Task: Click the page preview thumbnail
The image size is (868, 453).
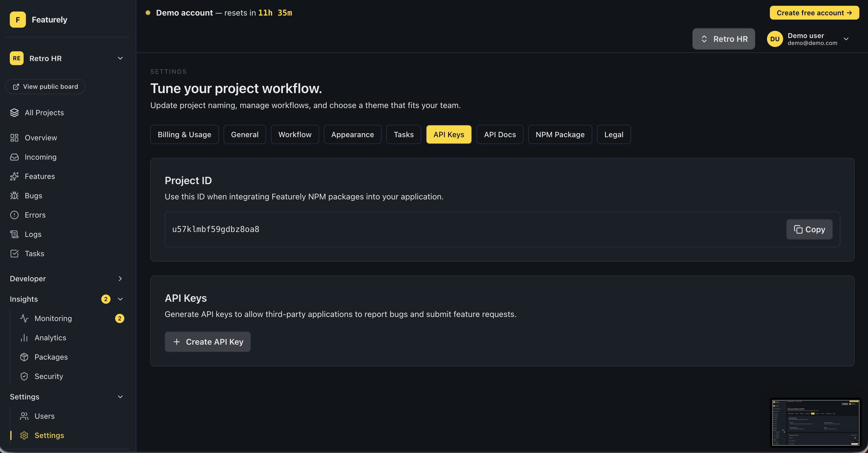Action: pyautogui.click(x=815, y=423)
